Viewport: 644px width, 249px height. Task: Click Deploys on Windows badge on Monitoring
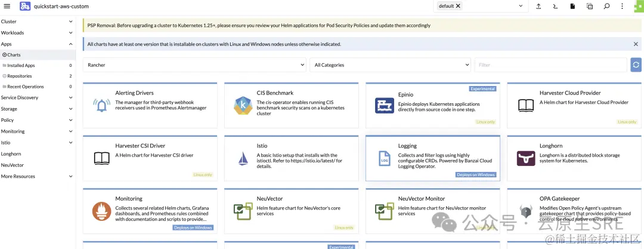tap(193, 228)
